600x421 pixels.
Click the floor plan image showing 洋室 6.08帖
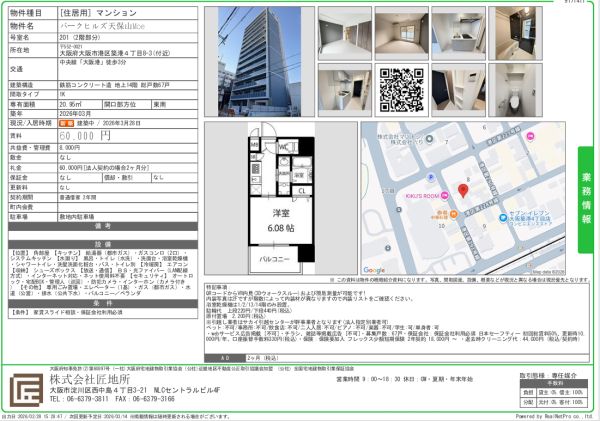click(281, 198)
